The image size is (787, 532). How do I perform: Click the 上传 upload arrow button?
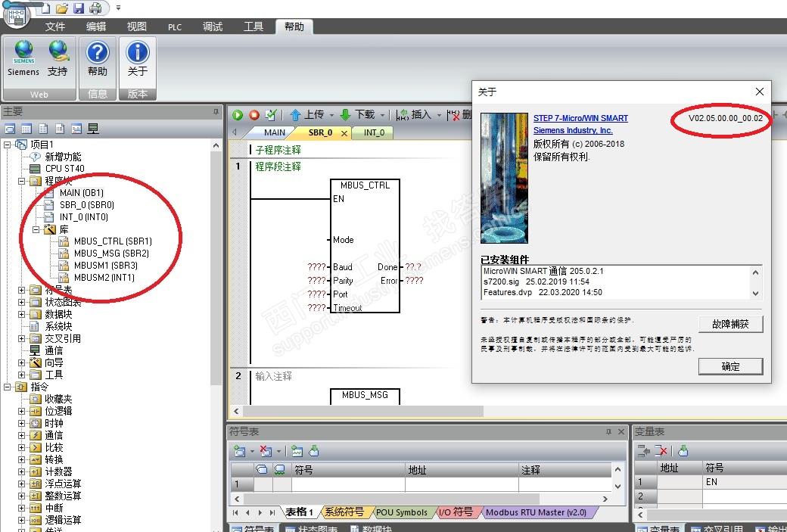[307, 115]
